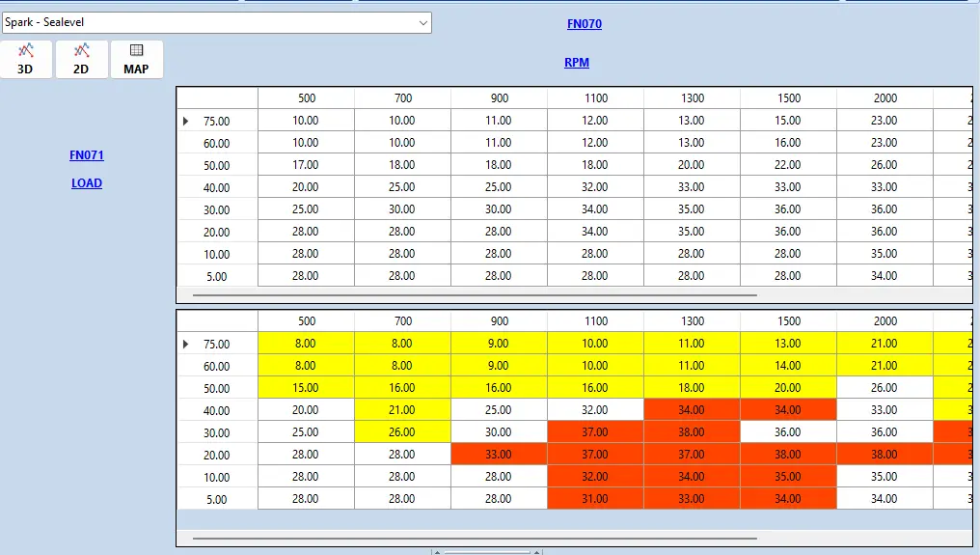This screenshot has height=555, width=980.
Task: Select lower table 1100 column header
Action: pyautogui.click(x=596, y=321)
